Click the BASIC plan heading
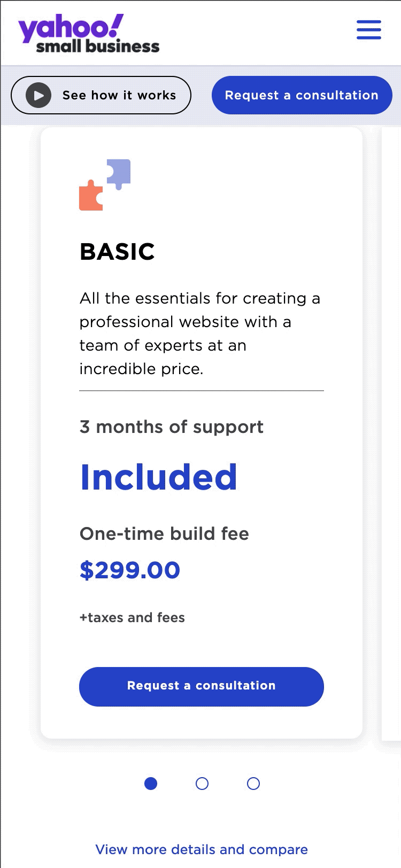 [117, 251]
